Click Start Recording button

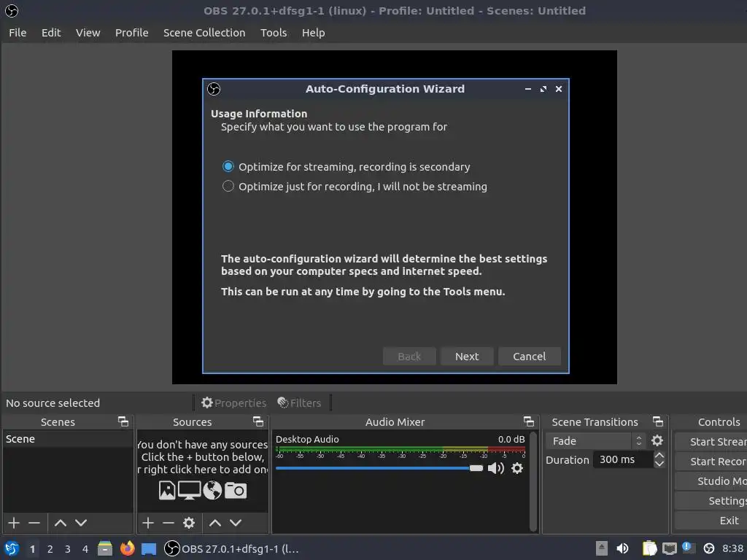pyautogui.click(x=711, y=462)
